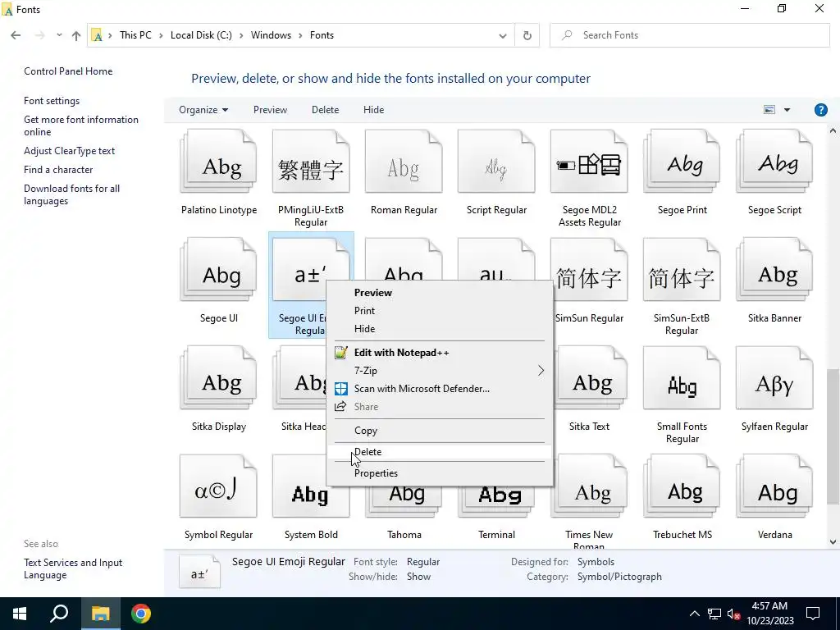Open Control Panel Home link
This screenshot has width=840, height=630.
[x=68, y=71]
